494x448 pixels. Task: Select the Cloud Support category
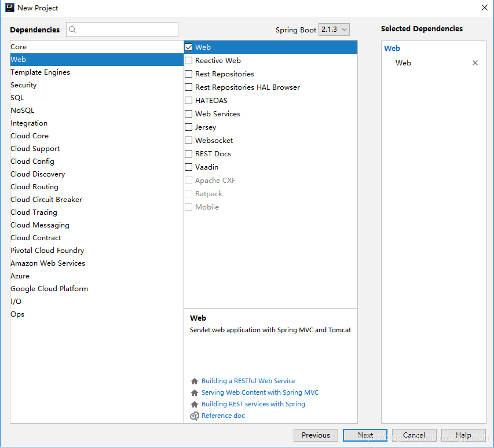[x=97, y=149]
